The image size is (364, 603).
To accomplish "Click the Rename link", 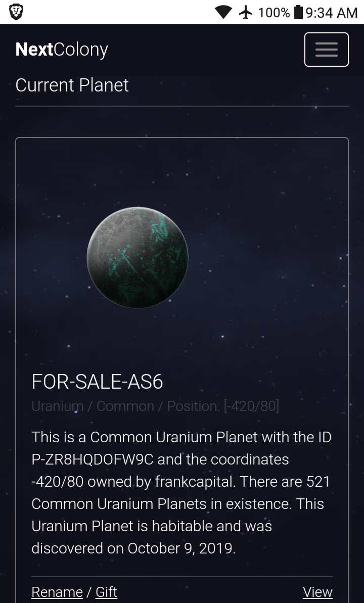I will (57, 592).
